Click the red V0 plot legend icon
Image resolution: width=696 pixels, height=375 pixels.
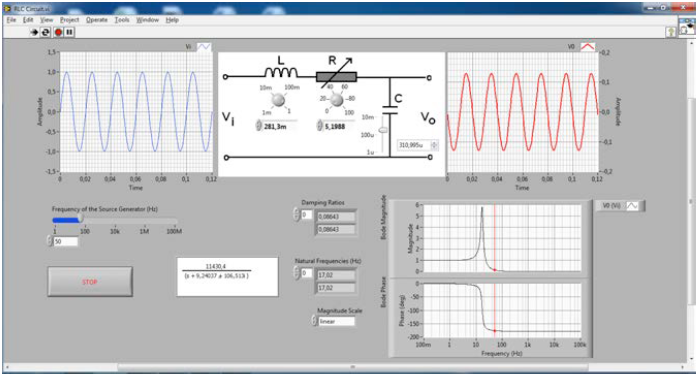tap(588, 47)
